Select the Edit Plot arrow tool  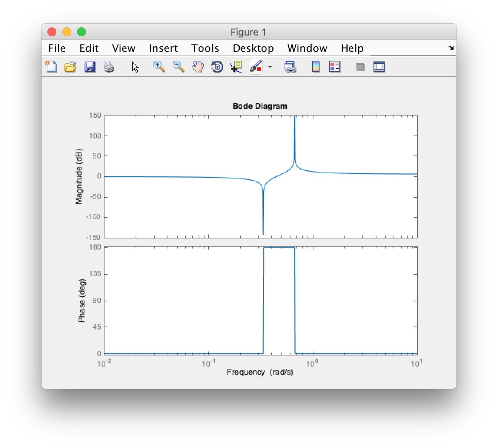click(x=135, y=67)
